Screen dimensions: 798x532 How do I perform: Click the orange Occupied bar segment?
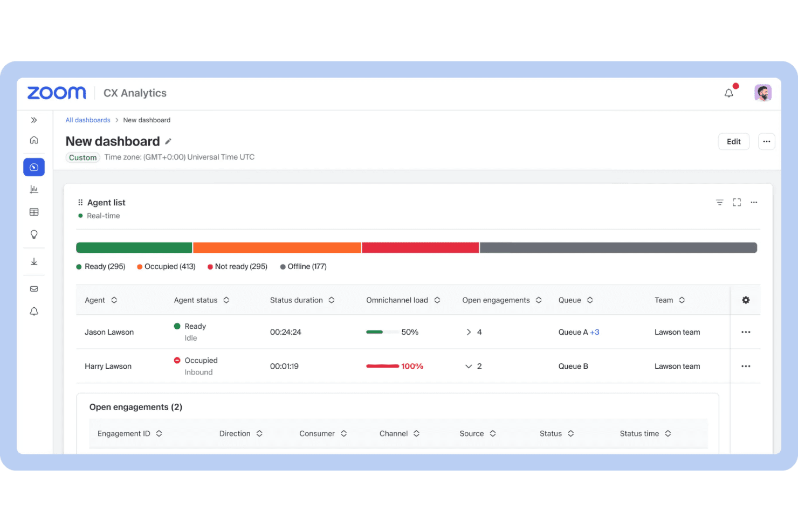277,248
